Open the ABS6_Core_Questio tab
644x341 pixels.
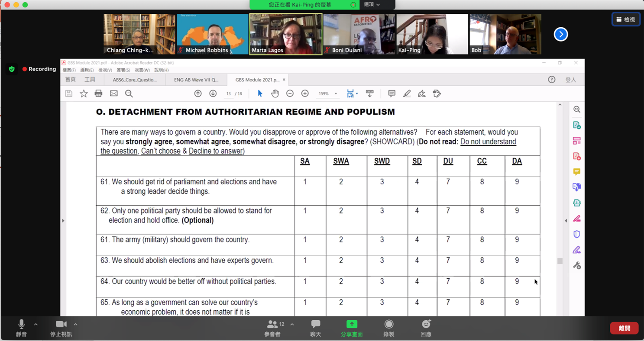[135, 80]
